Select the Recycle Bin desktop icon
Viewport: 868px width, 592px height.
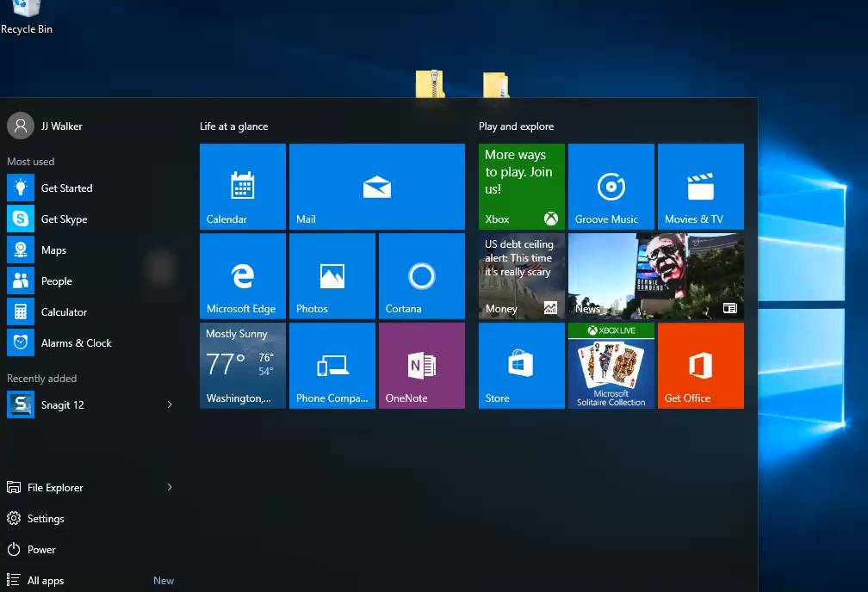[x=26, y=18]
